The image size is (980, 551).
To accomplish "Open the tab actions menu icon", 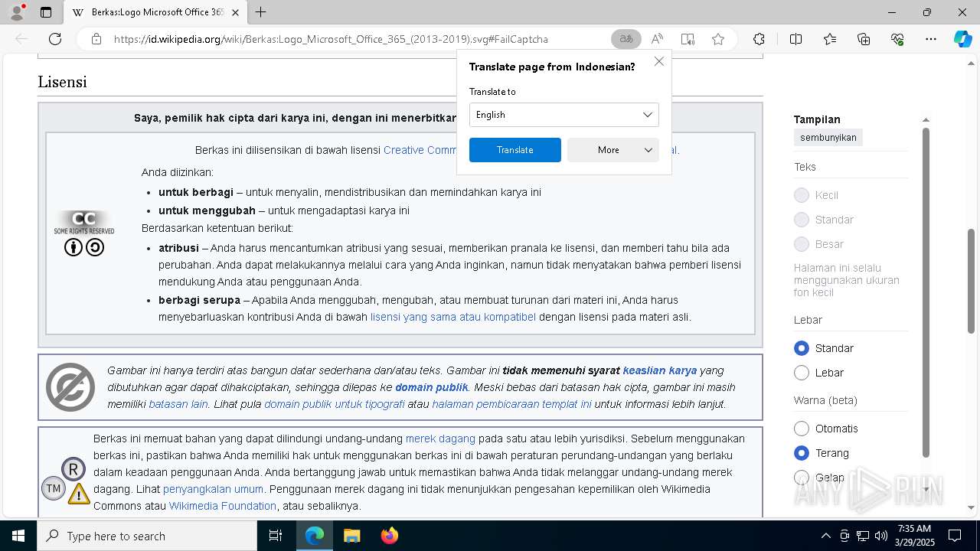I will pos(46,12).
